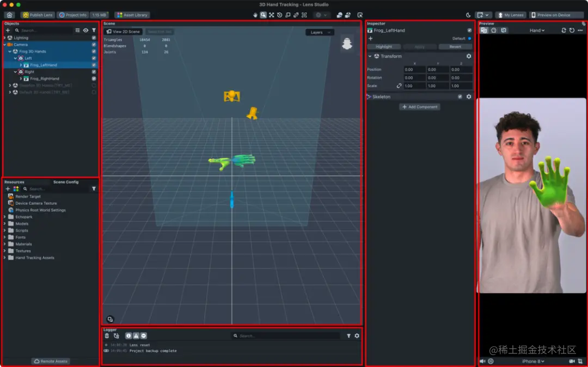Open Logger settings gear
588x367 pixels.
(x=357, y=336)
